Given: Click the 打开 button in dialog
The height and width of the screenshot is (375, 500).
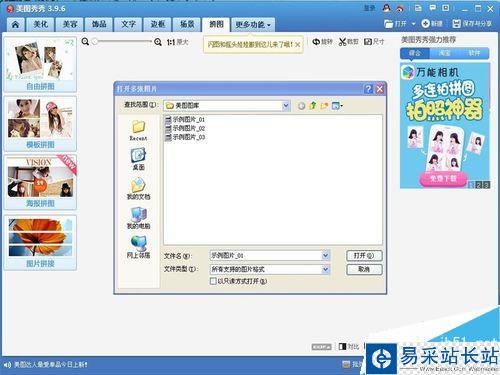Looking at the screenshot, I should [364, 256].
